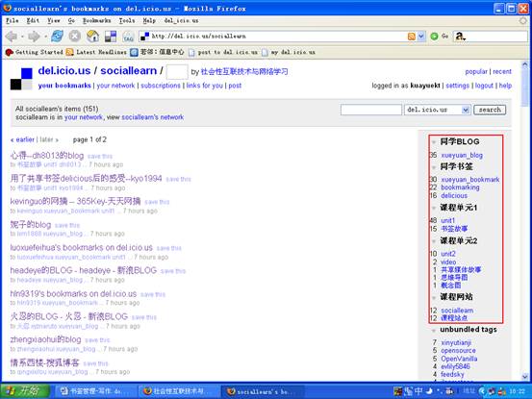
Task: Open the Bookmarks menu
Action: [97, 21]
